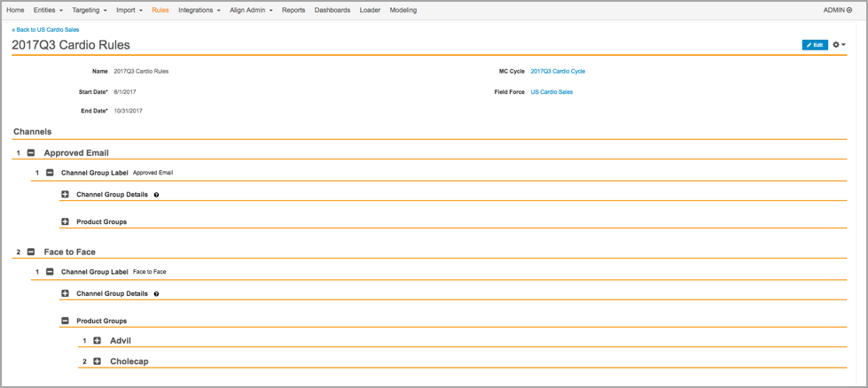Open the Entities menu
868x388 pixels.
tap(48, 11)
